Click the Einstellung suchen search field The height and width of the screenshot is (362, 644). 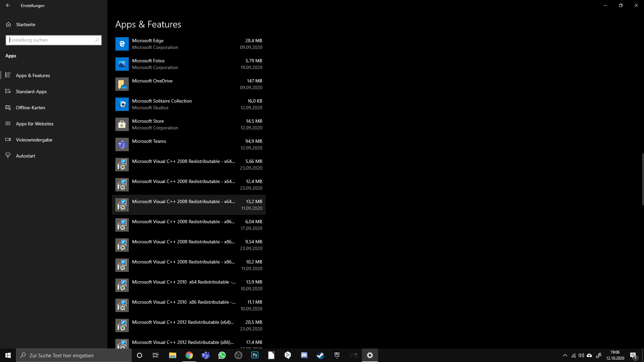(50, 40)
